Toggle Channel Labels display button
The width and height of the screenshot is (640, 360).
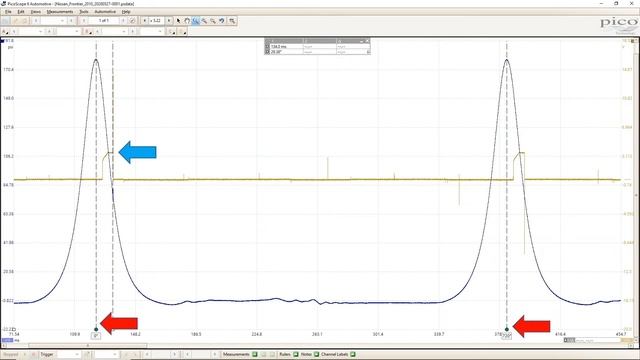pos(353,354)
